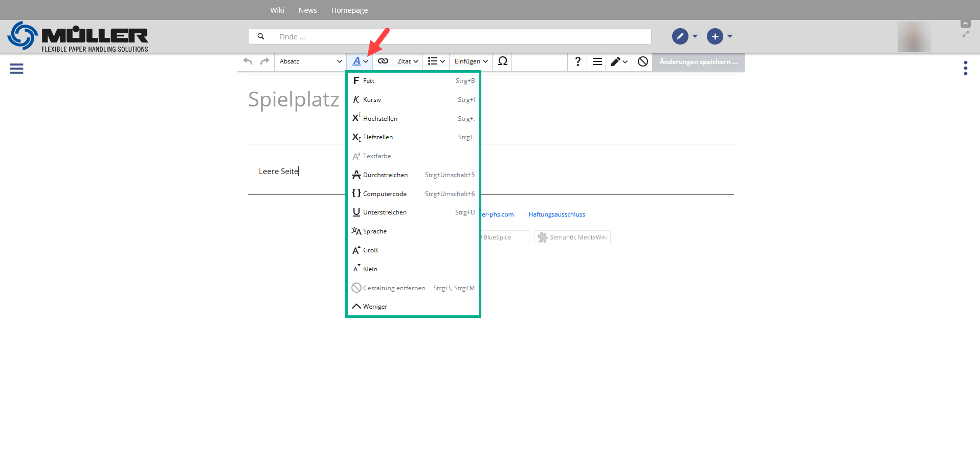980x474 pixels.
Task: Open the Haftungsausschluss link
Action: [556, 214]
